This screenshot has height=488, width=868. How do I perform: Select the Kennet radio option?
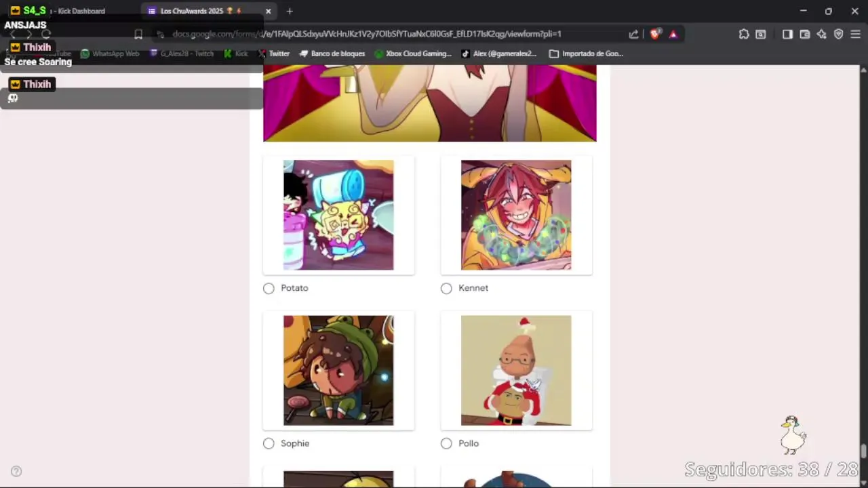(446, 288)
